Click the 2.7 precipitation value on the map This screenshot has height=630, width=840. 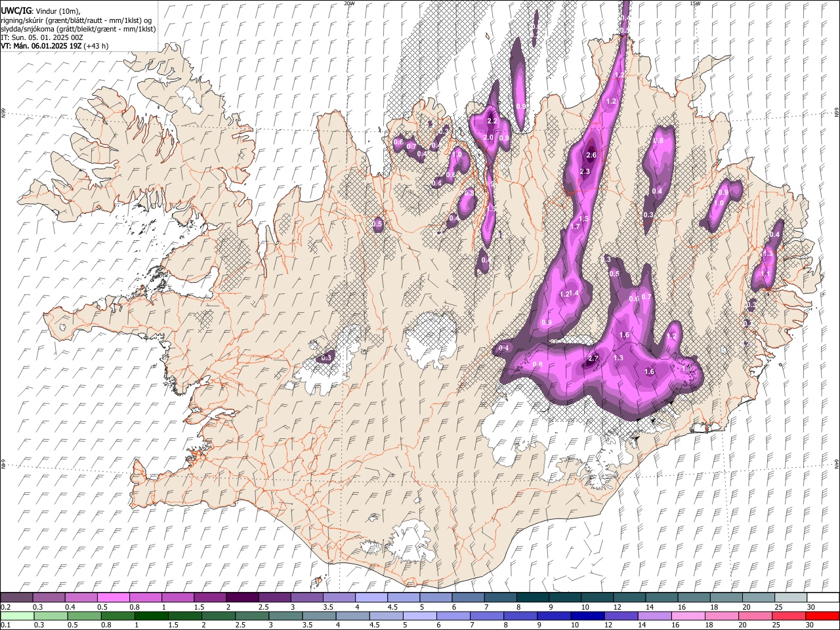[x=593, y=358]
